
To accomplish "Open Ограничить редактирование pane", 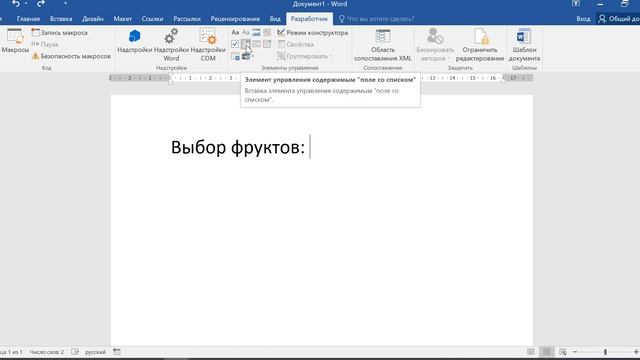I will pyautogui.click(x=480, y=45).
